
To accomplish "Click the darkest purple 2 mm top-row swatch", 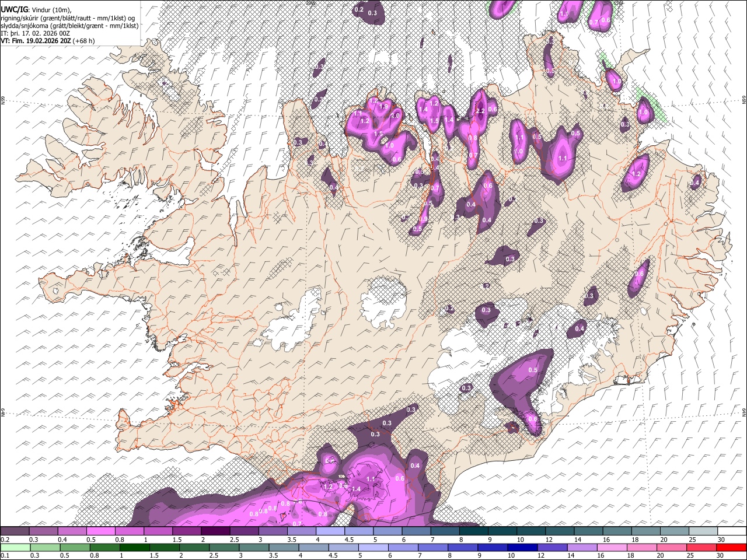I will [x=216, y=531].
